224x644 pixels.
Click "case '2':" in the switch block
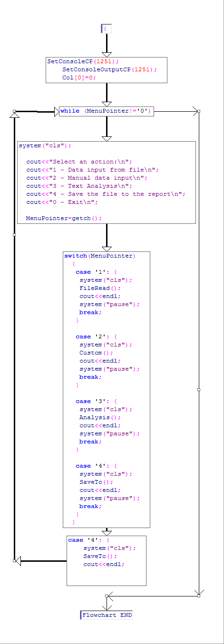[93, 336]
